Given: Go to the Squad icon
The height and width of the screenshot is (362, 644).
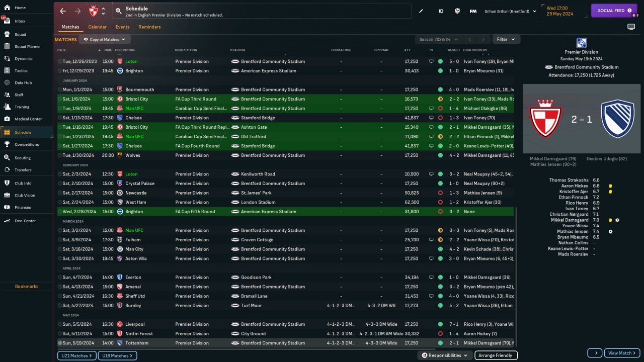Looking at the screenshot, I should tap(7, 35).
